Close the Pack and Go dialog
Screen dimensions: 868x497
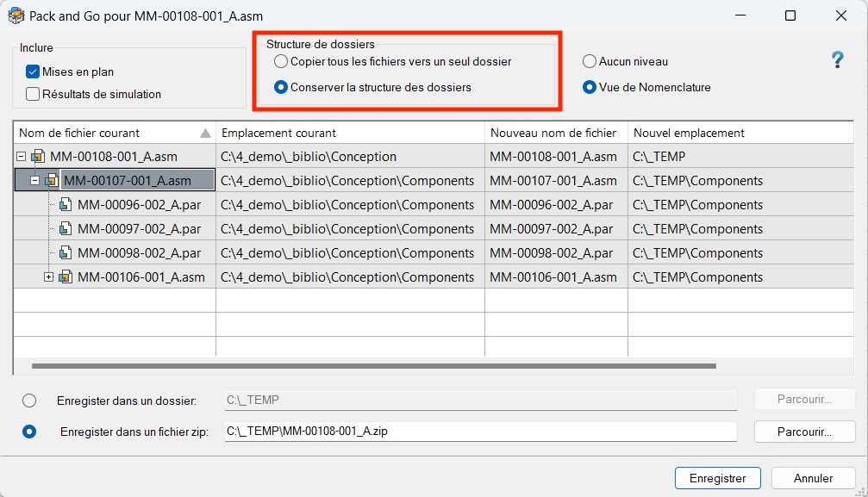[x=841, y=16]
